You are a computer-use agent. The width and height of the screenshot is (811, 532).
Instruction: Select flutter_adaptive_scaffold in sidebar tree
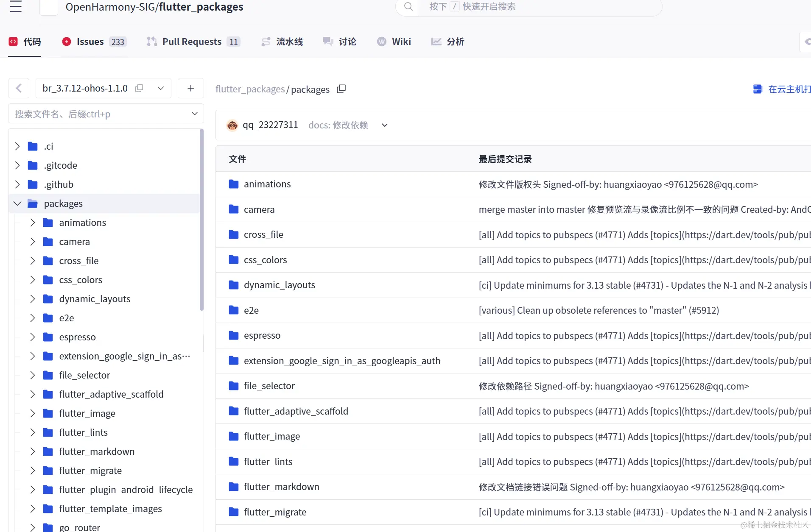tap(111, 394)
